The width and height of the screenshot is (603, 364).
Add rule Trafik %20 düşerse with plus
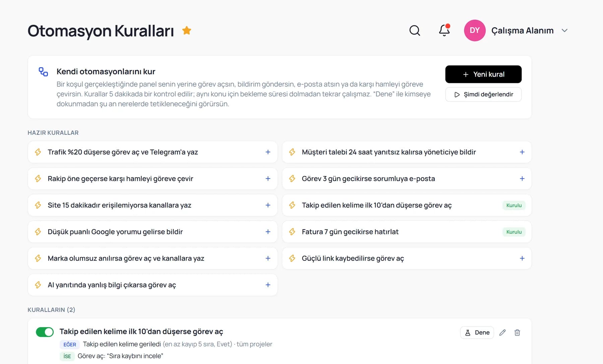268,152
